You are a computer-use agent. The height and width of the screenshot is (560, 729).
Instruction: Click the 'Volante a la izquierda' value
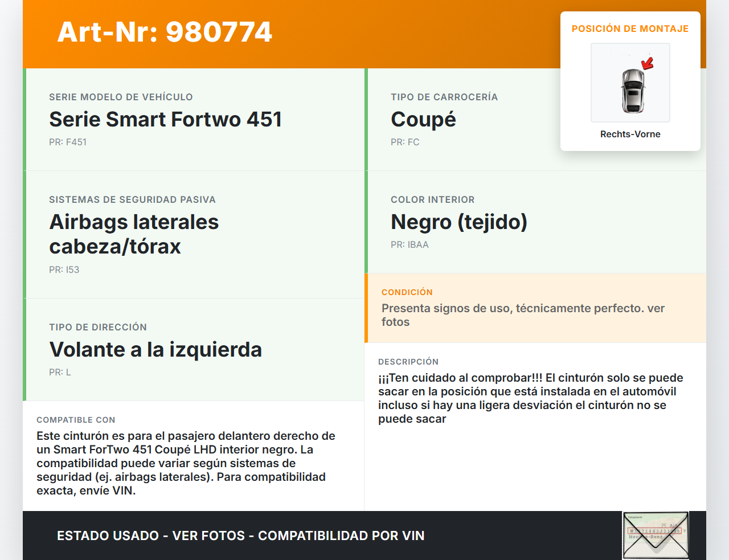tap(155, 349)
